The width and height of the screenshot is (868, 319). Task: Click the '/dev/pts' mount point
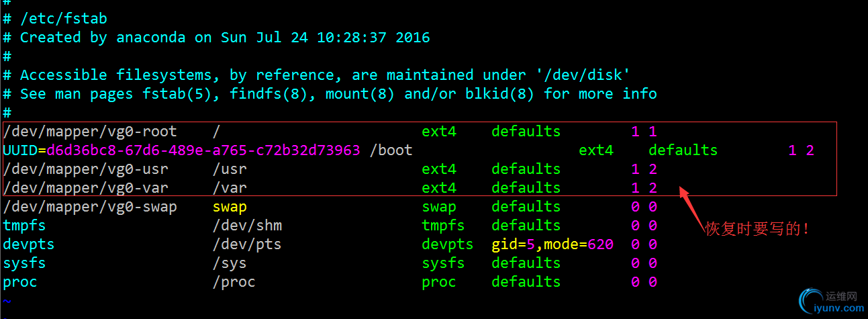(x=247, y=244)
